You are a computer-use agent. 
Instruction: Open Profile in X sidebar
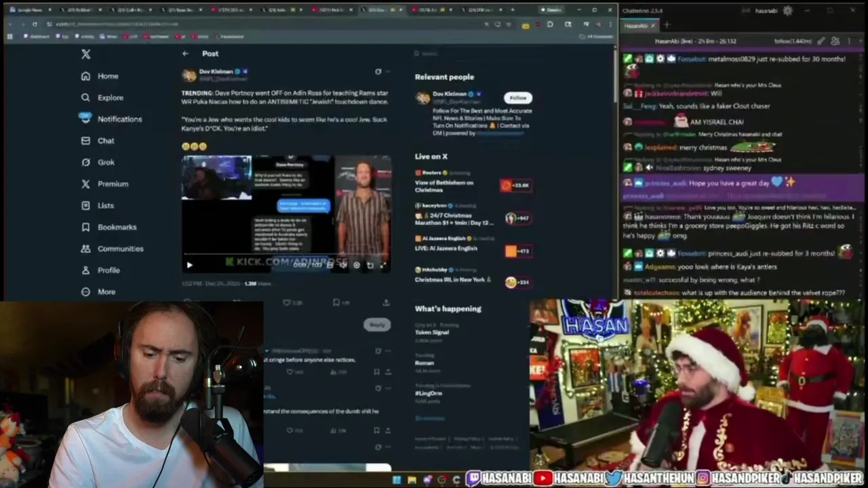pyautogui.click(x=100, y=270)
